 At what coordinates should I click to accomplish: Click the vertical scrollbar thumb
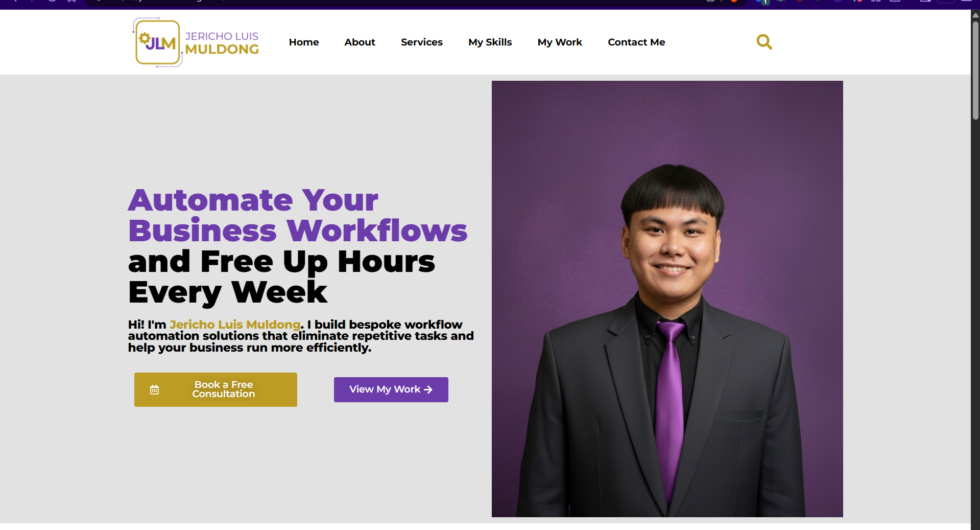click(975, 70)
